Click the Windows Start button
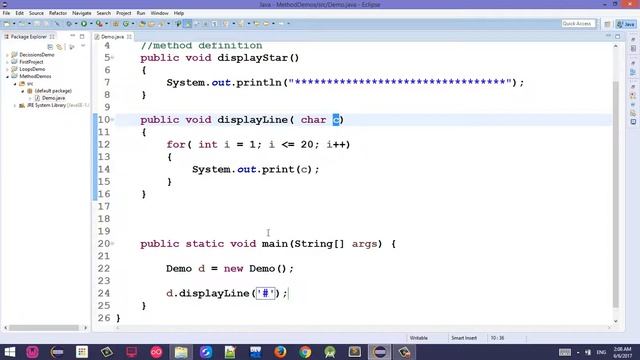Image resolution: width=640 pixels, height=360 pixels. coord(9,352)
